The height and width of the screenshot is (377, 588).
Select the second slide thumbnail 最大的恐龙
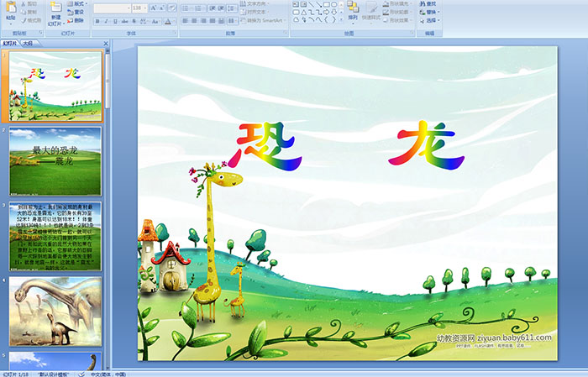click(55, 161)
